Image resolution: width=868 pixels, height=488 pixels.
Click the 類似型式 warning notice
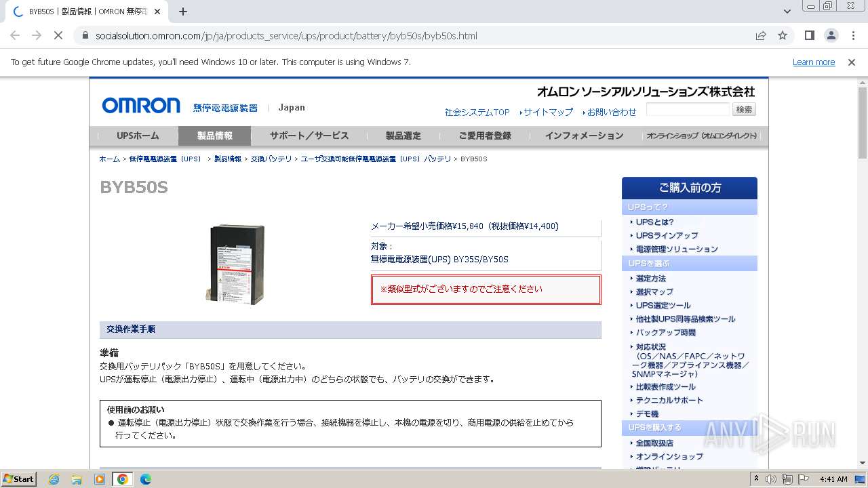tap(486, 289)
